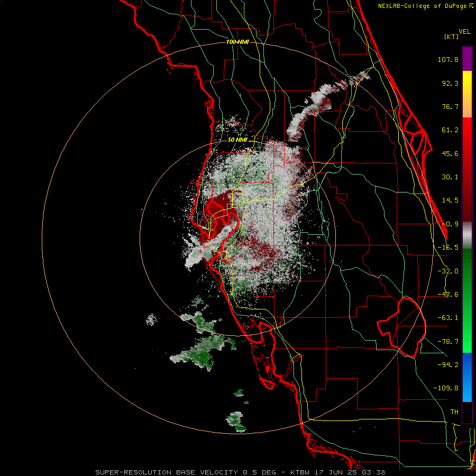Click the KTBW station identifier in caption
Image resolution: width=476 pixels, height=476 pixels.
click(300, 472)
